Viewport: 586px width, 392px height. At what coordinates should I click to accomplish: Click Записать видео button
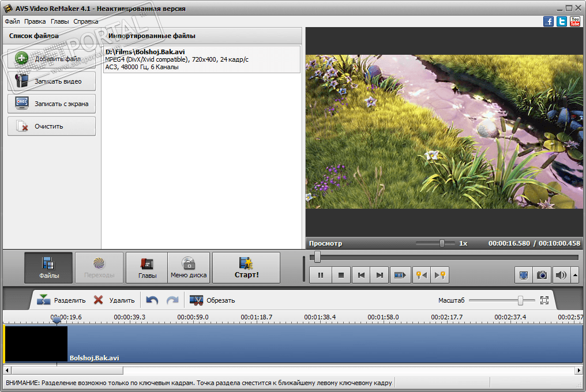point(51,81)
